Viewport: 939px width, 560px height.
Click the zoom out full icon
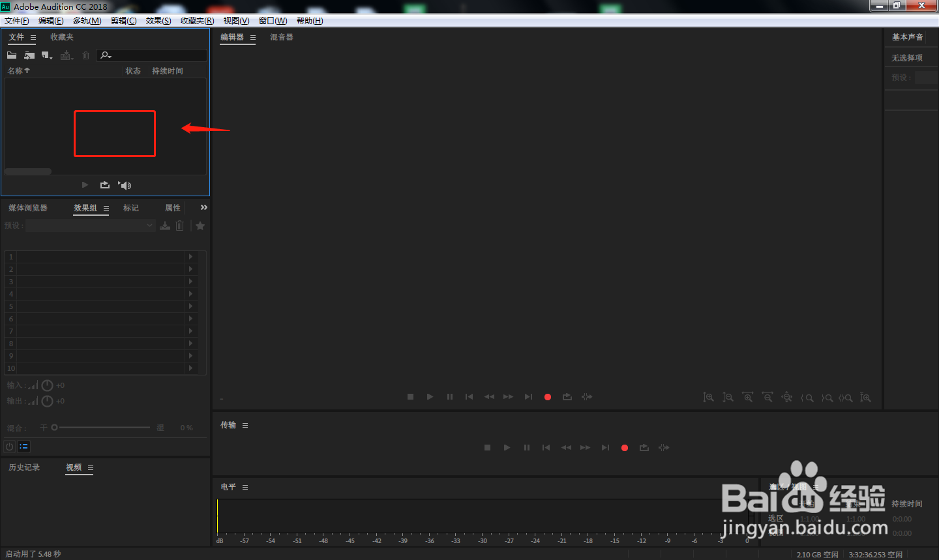(x=787, y=397)
